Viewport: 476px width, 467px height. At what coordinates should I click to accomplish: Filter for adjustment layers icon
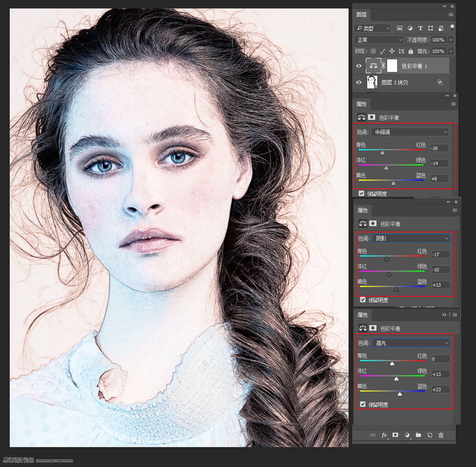tap(410, 28)
